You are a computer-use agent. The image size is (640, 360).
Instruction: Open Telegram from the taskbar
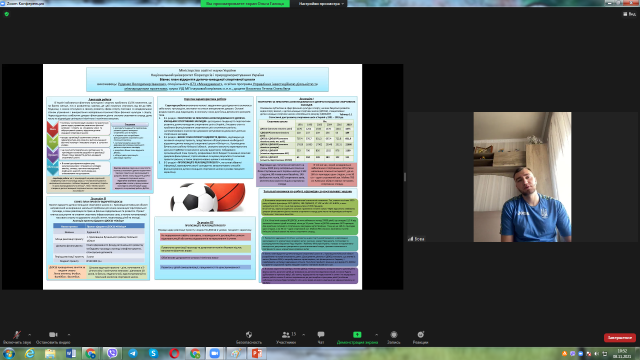133,353
